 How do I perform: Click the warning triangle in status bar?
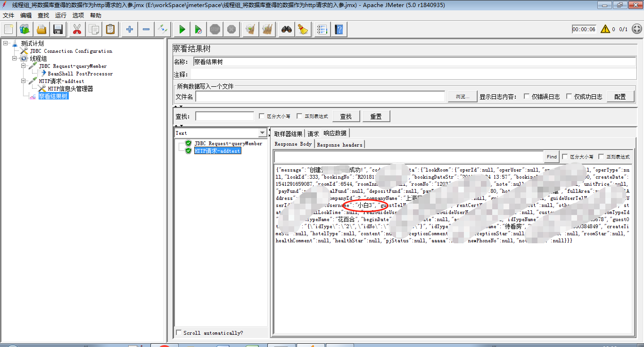pyautogui.click(x=606, y=29)
